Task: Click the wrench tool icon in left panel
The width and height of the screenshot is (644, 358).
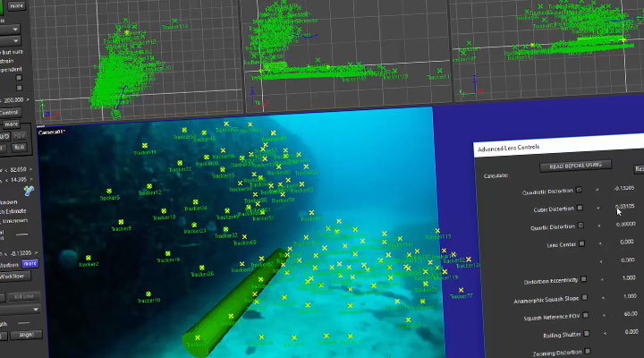Action: [29, 191]
